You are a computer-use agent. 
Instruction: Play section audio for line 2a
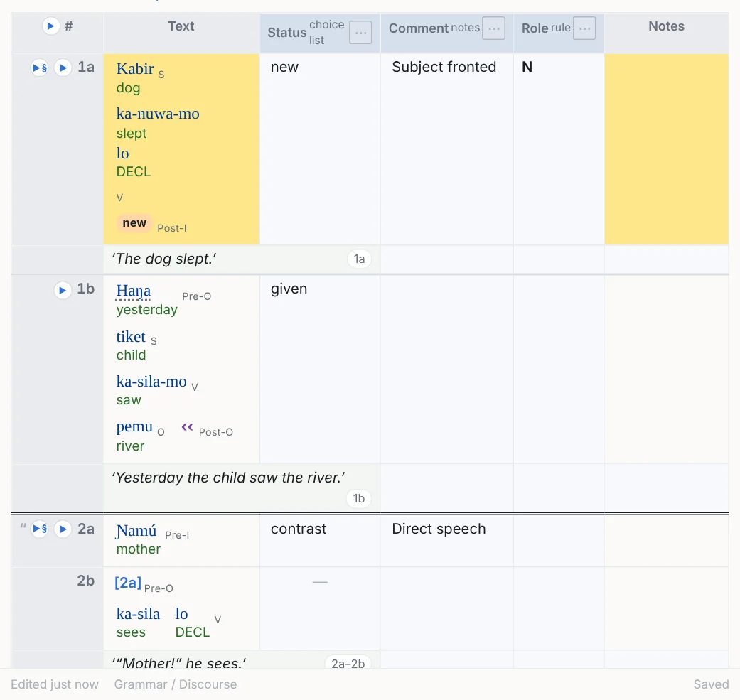tap(40, 529)
